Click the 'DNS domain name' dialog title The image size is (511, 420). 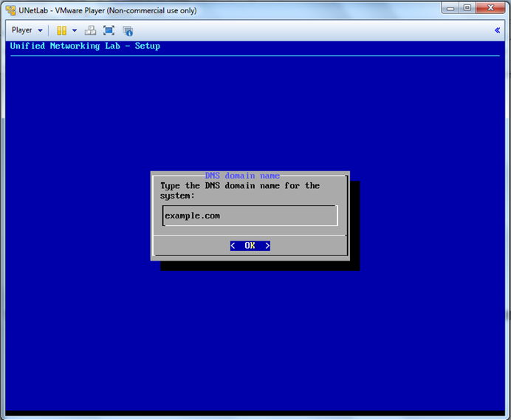[x=242, y=176]
